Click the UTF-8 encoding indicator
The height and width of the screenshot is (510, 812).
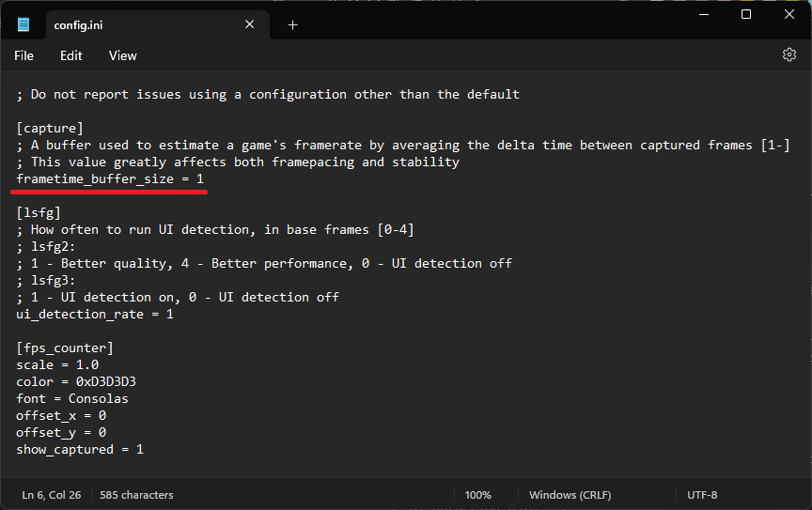click(x=702, y=495)
